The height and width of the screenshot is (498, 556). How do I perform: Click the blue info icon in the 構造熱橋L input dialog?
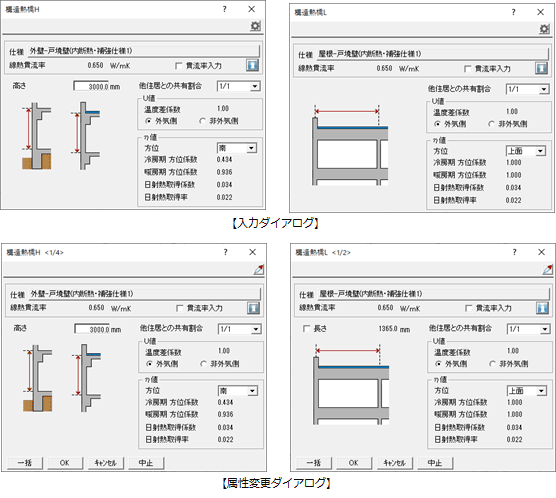541,68
